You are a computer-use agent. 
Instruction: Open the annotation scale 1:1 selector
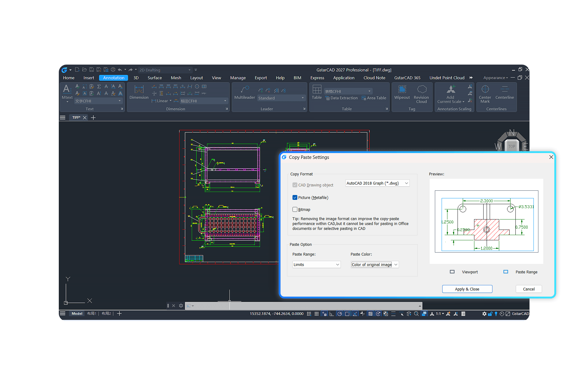tap(440, 314)
